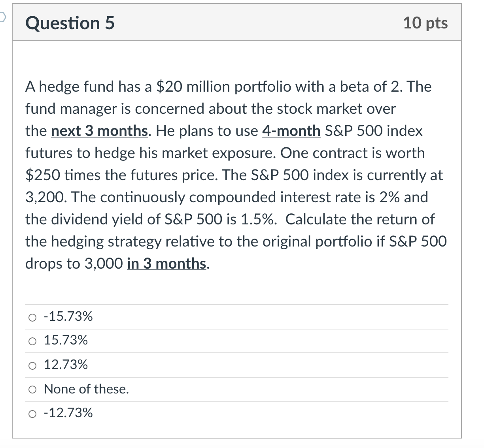Select the -12.73% answer option
484x448 pixels.
pyautogui.click(x=68, y=413)
